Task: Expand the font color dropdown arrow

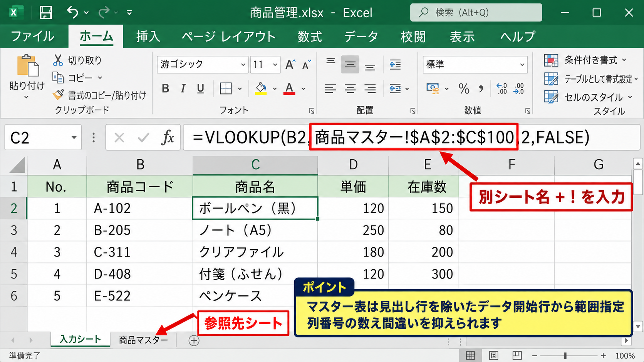Action: coord(304,88)
